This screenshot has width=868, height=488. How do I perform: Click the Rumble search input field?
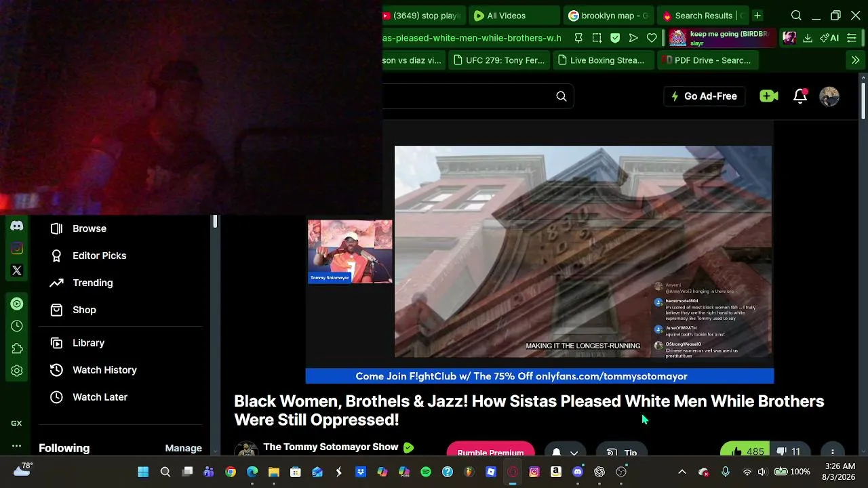click(x=468, y=96)
